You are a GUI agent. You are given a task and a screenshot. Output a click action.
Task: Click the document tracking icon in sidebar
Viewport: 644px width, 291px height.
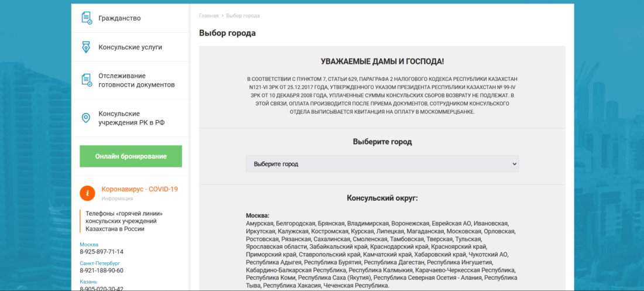click(86, 80)
